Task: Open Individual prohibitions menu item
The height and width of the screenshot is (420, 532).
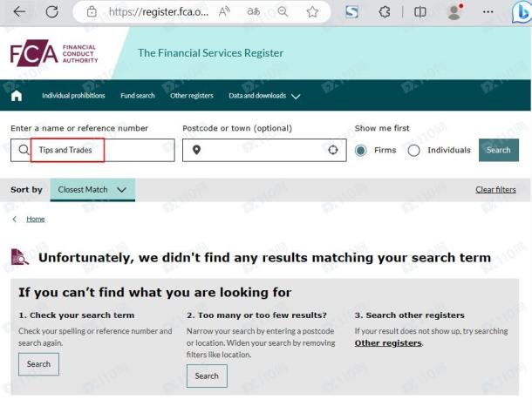Action: (73, 96)
